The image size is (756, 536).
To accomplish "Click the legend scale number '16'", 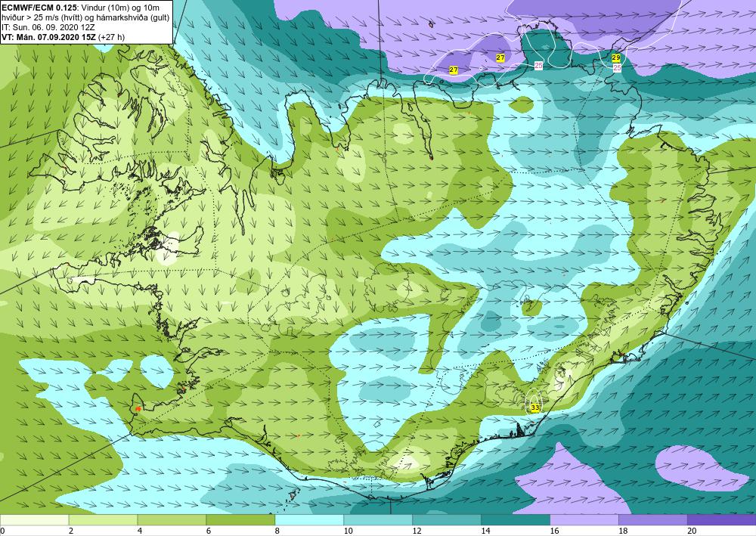I will [x=554, y=531].
